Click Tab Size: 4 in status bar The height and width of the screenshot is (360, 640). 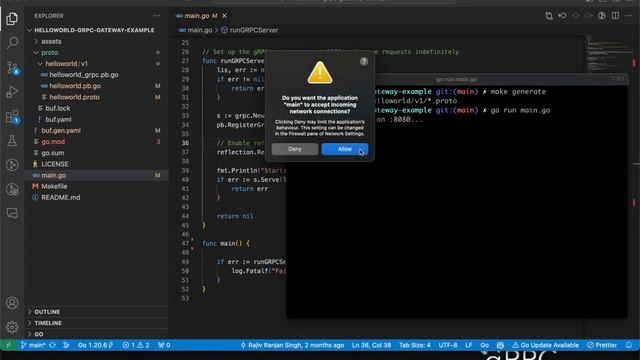pyautogui.click(x=414, y=345)
